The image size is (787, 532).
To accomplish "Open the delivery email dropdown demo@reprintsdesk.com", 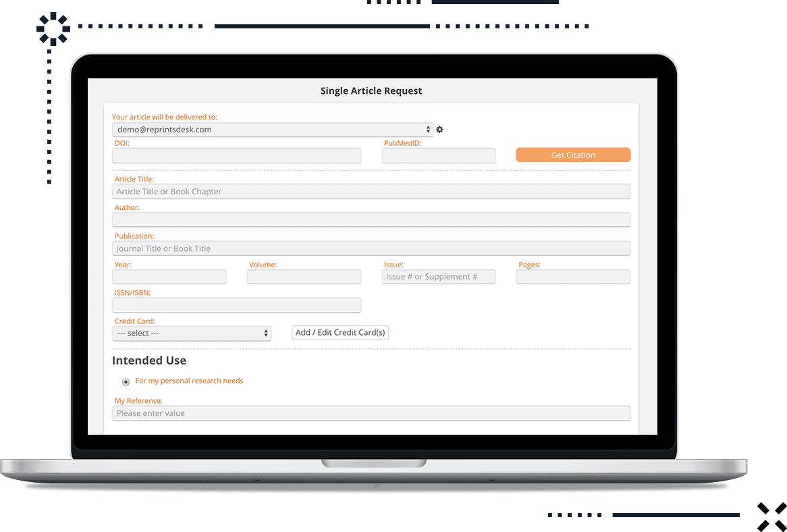I will [x=270, y=129].
